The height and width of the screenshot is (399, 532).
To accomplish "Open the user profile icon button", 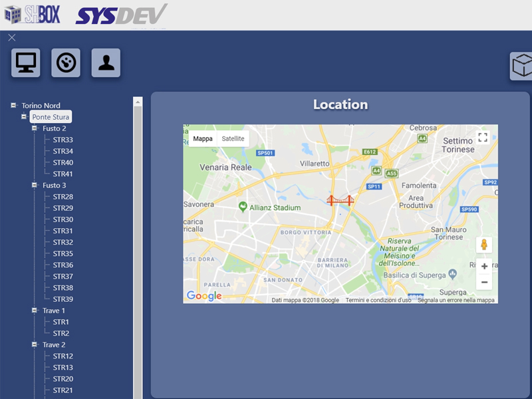I will tap(106, 63).
